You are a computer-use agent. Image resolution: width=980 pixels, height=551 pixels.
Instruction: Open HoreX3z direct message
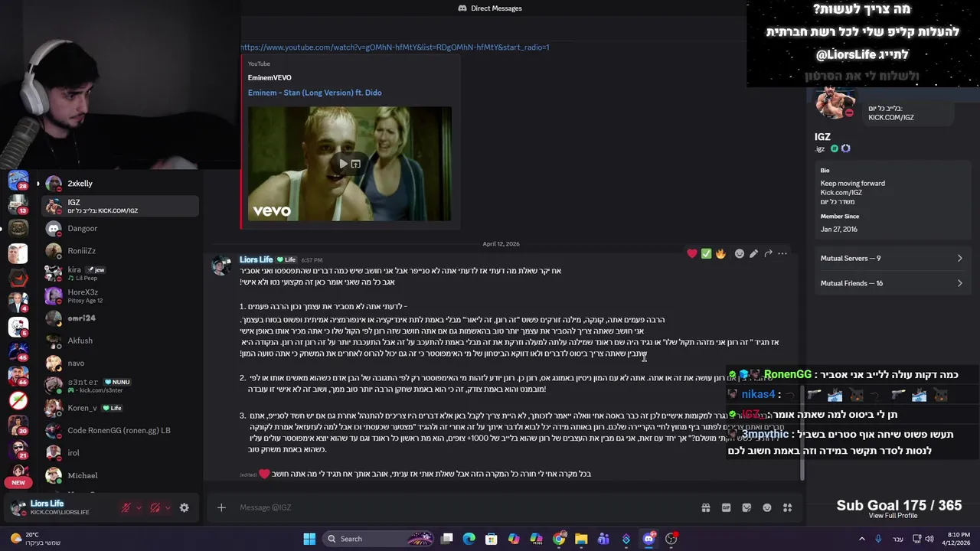click(120, 295)
